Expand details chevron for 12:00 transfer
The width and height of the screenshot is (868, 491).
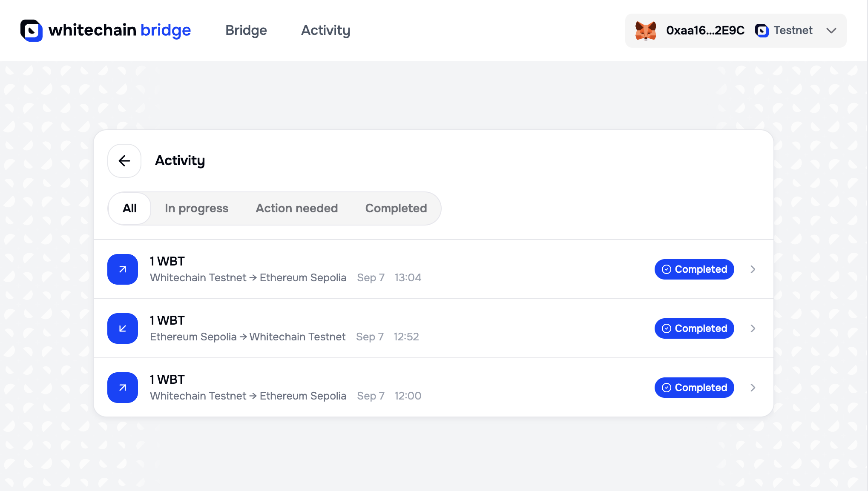click(753, 388)
